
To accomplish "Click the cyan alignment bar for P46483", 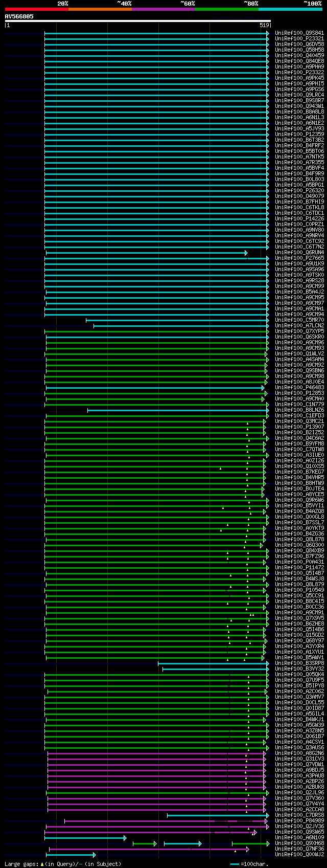I will pyautogui.click(x=155, y=388).
